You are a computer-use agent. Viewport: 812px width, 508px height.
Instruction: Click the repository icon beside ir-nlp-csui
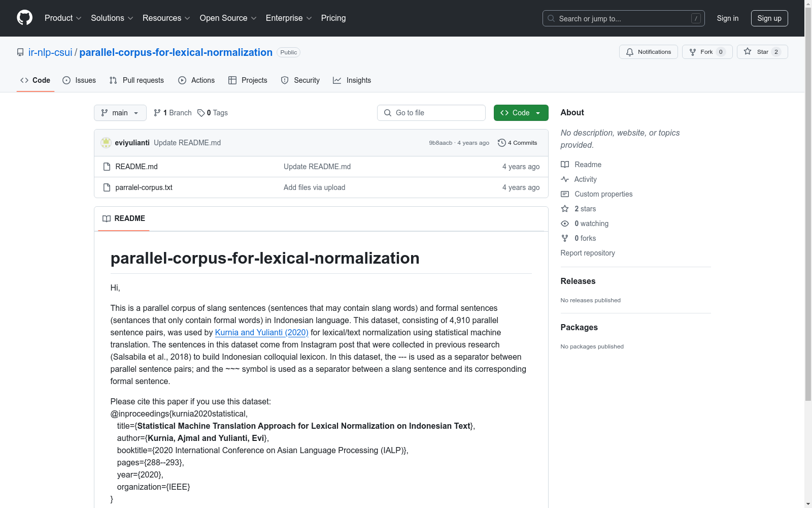pyautogui.click(x=20, y=52)
